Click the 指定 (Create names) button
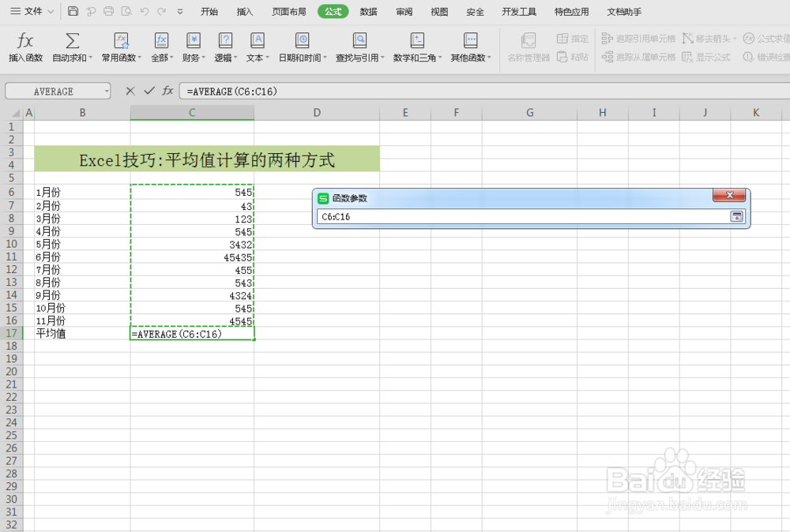This screenshot has width=790, height=532. pyautogui.click(x=572, y=39)
